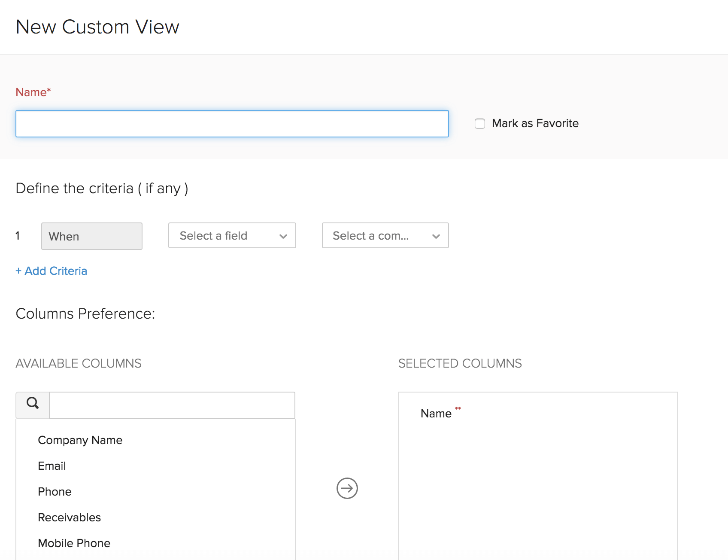
Task: Click inside the Name input field
Action: point(232,123)
